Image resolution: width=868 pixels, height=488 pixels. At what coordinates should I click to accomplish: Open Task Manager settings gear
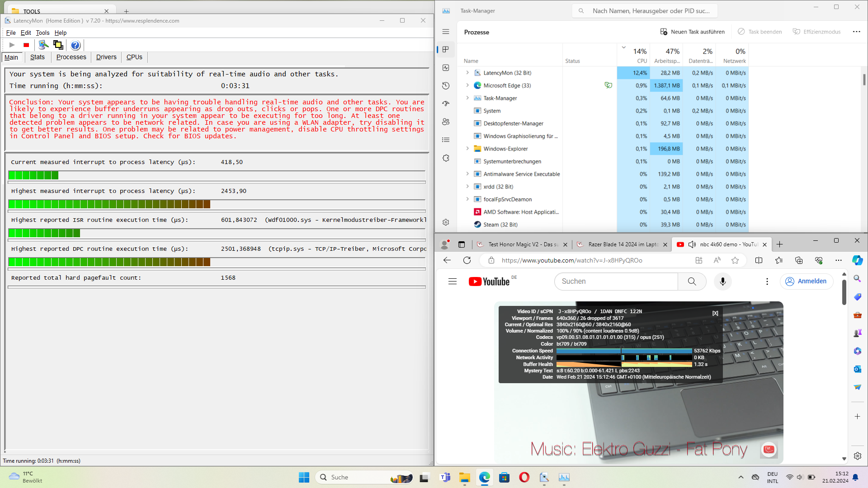pyautogui.click(x=446, y=222)
